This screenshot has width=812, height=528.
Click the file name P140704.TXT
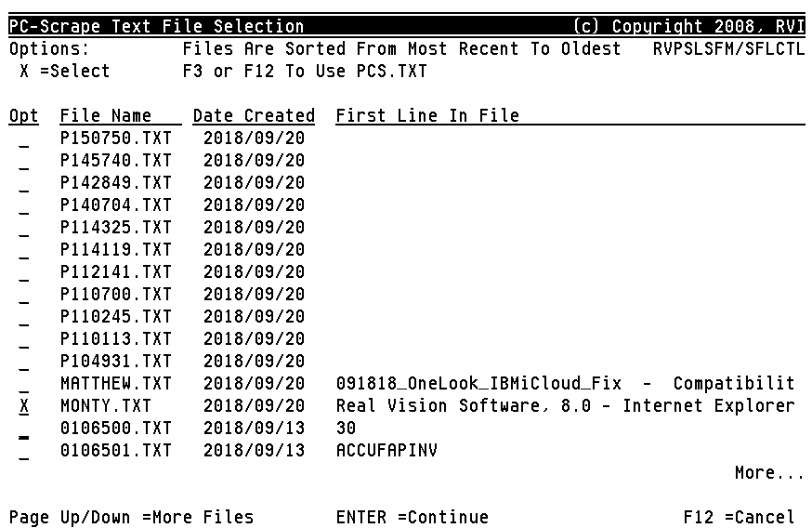tap(116, 205)
